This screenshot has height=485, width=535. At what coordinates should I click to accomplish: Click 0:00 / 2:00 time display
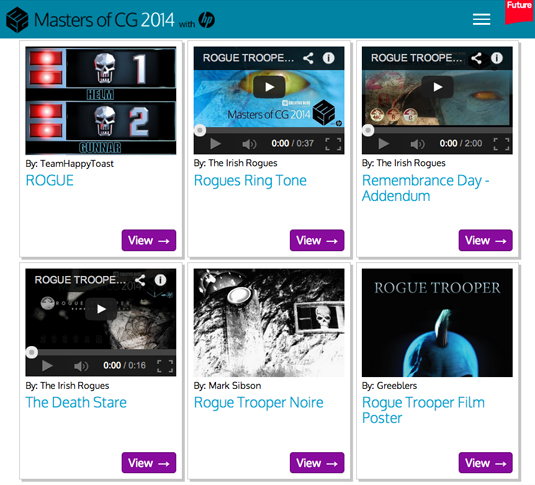pos(461,143)
